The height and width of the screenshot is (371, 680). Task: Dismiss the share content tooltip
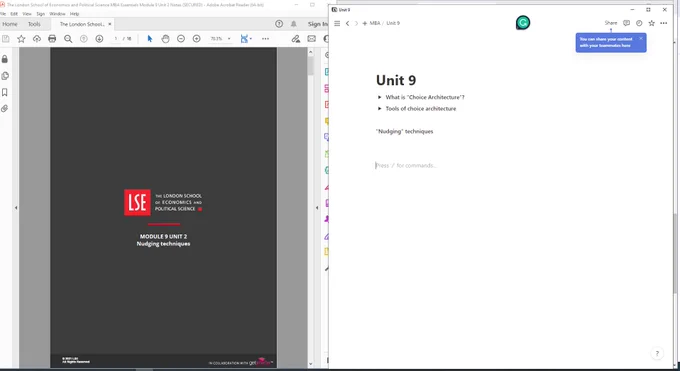[641, 39]
